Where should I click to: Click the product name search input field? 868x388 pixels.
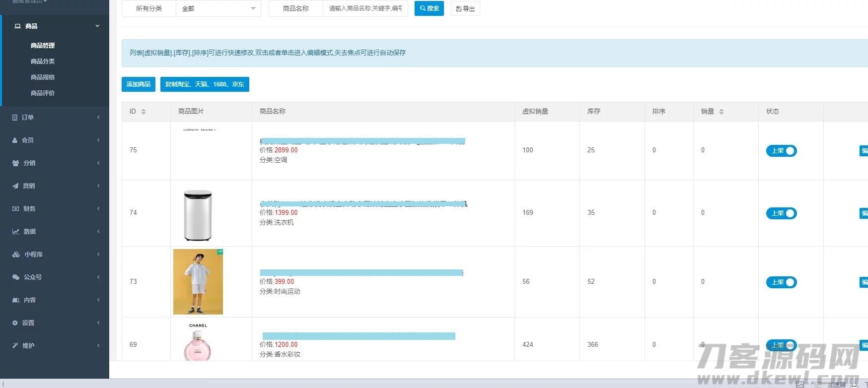pos(365,8)
